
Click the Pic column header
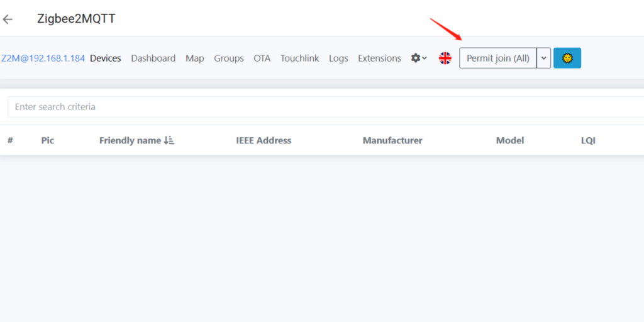(x=48, y=140)
